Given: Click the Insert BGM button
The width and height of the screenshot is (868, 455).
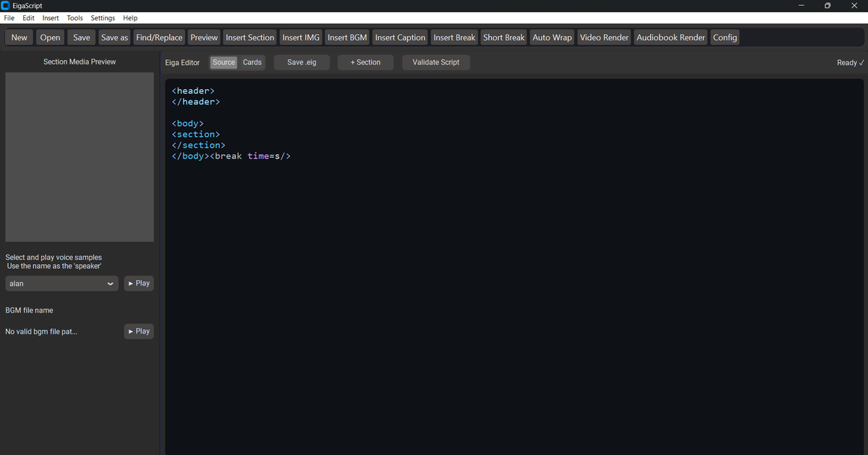Looking at the screenshot, I should click(x=347, y=38).
